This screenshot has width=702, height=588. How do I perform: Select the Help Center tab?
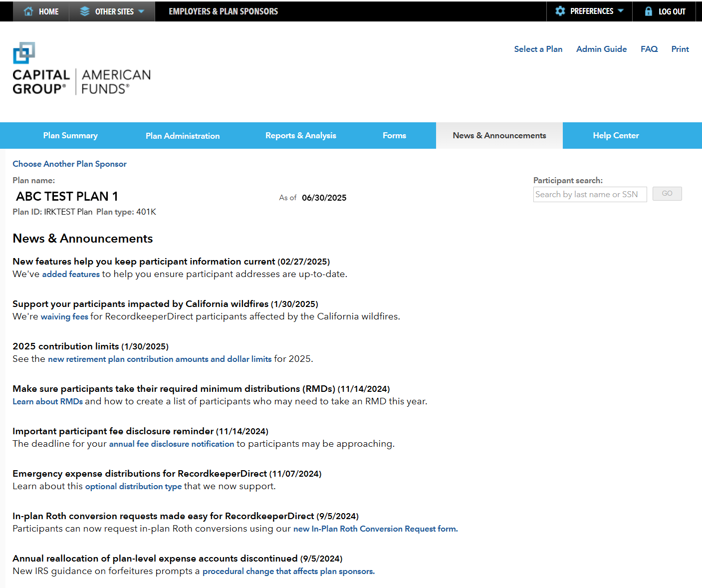(616, 135)
